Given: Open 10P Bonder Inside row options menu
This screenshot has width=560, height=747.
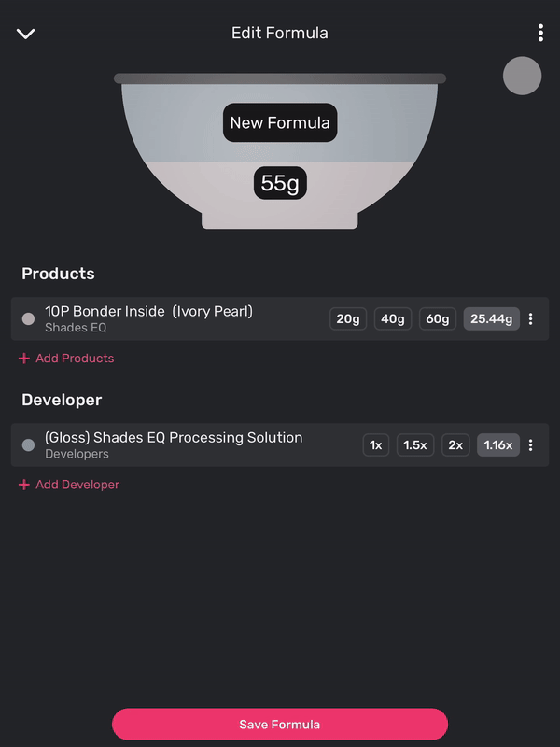Looking at the screenshot, I should (x=531, y=319).
